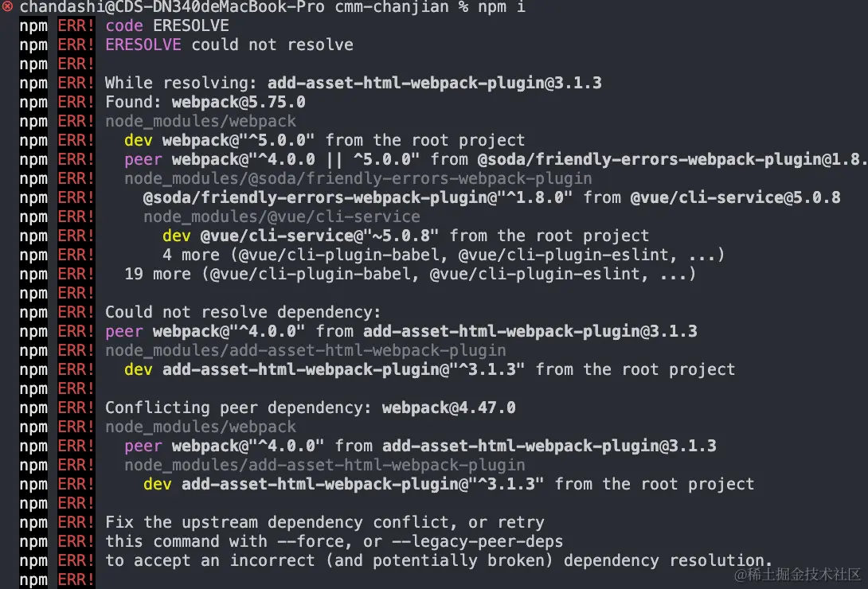Image resolution: width=868 pixels, height=589 pixels.
Task: Click 'webpack@4.47.0' conflicting peer dependency
Action: tap(449, 408)
